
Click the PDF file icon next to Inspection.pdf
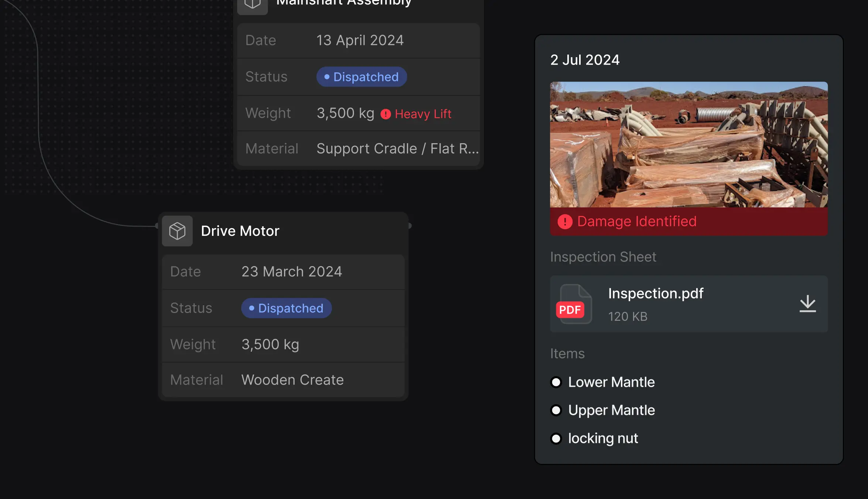(574, 304)
